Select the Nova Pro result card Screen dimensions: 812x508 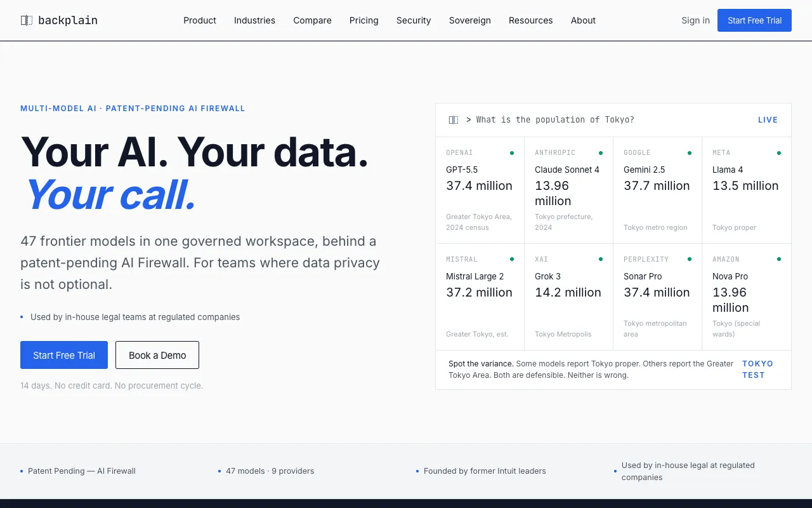pyautogui.click(x=747, y=297)
